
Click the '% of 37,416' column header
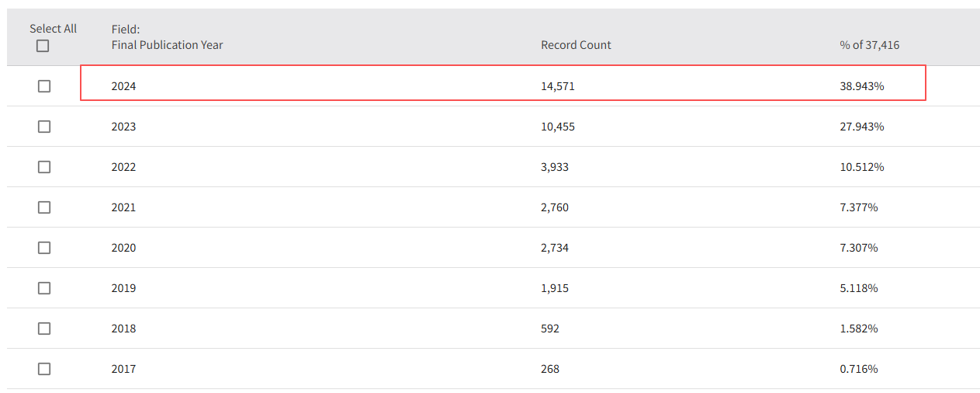[x=869, y=45]
